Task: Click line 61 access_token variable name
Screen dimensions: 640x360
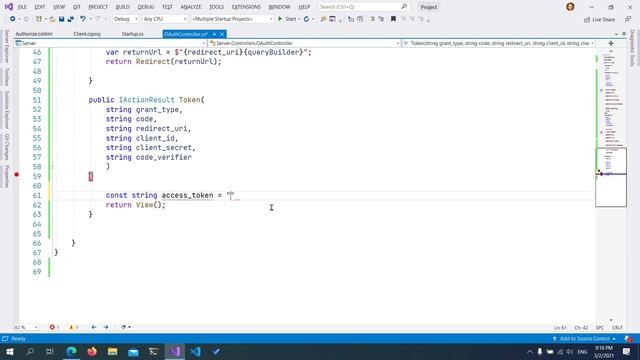Action: 187,195
